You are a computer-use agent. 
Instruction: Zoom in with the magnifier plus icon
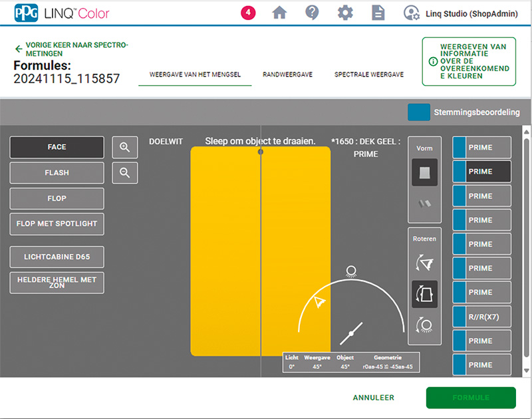(x=125, y=147)
